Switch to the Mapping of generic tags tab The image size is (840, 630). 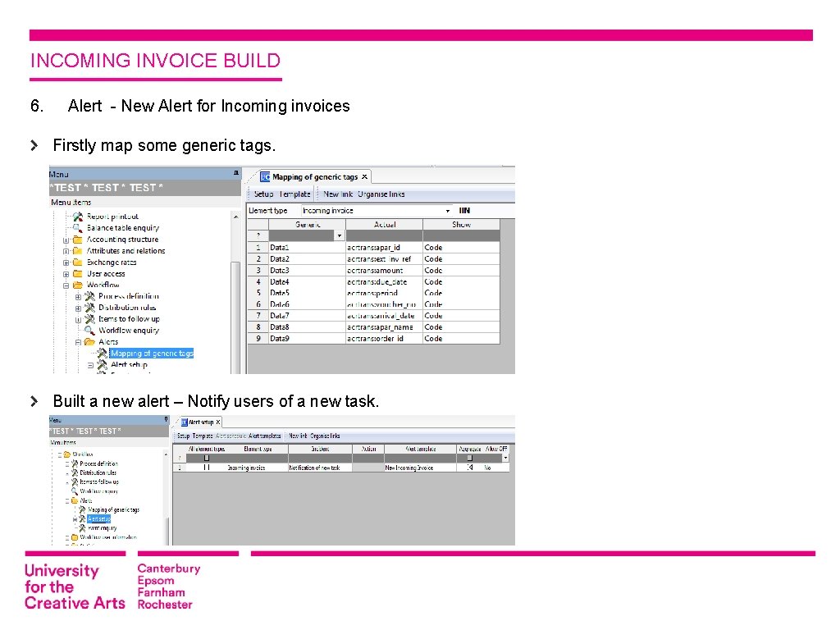[x=315, y=176]
